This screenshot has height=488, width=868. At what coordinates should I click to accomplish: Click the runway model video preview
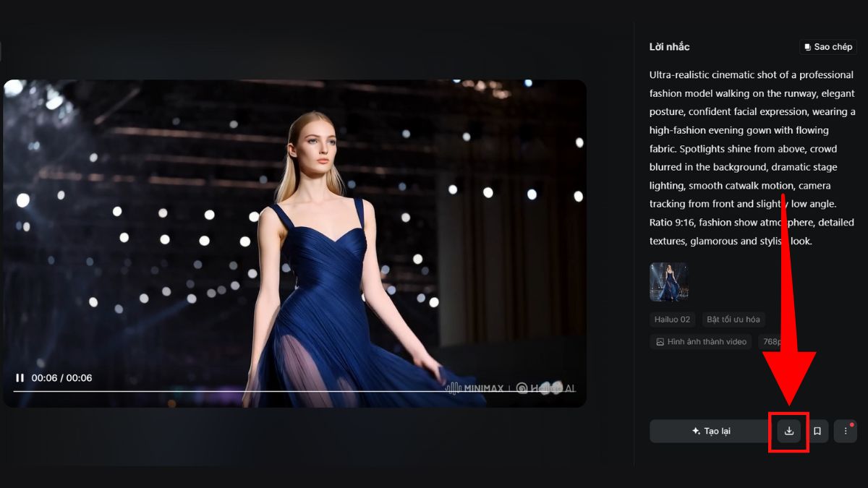[295, 243]
